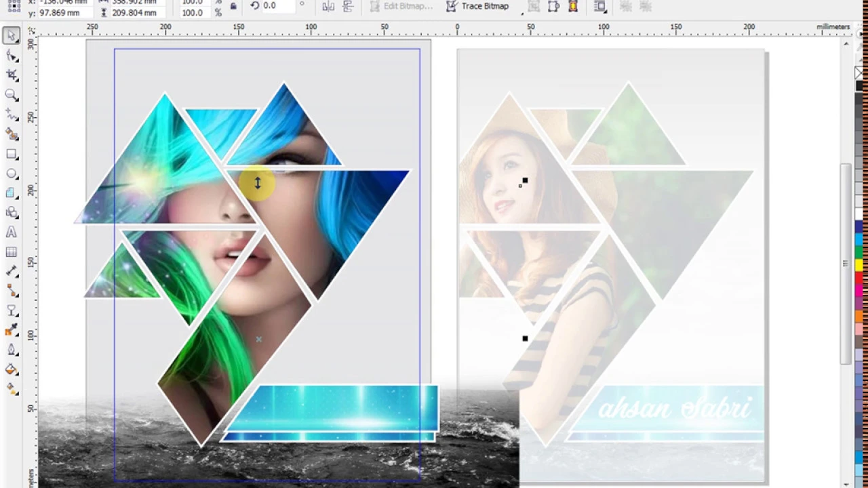Click the vertical scrollbar thumb
This screenshot has height=488, width=868.
pyautogui.click(x=846, y=264)
